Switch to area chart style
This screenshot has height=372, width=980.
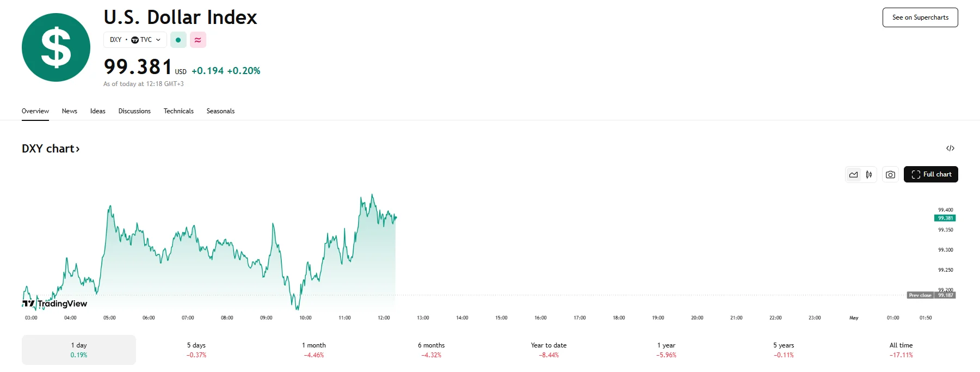pos(853,175)
